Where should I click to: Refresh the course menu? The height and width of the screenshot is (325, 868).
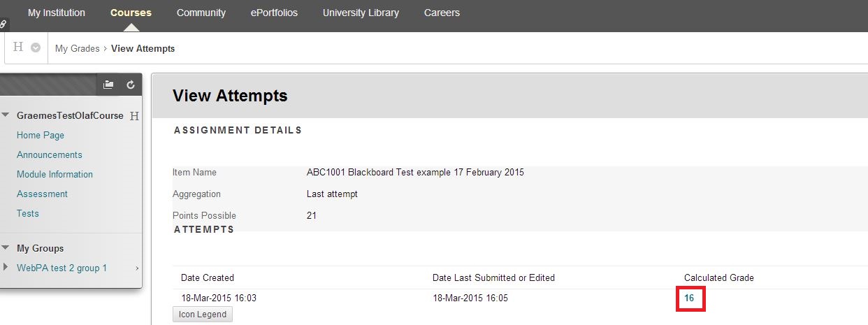[130, 85]
